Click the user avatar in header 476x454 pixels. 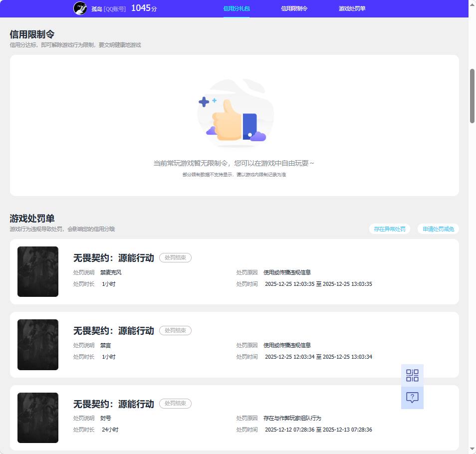click(x=80, y=8)
